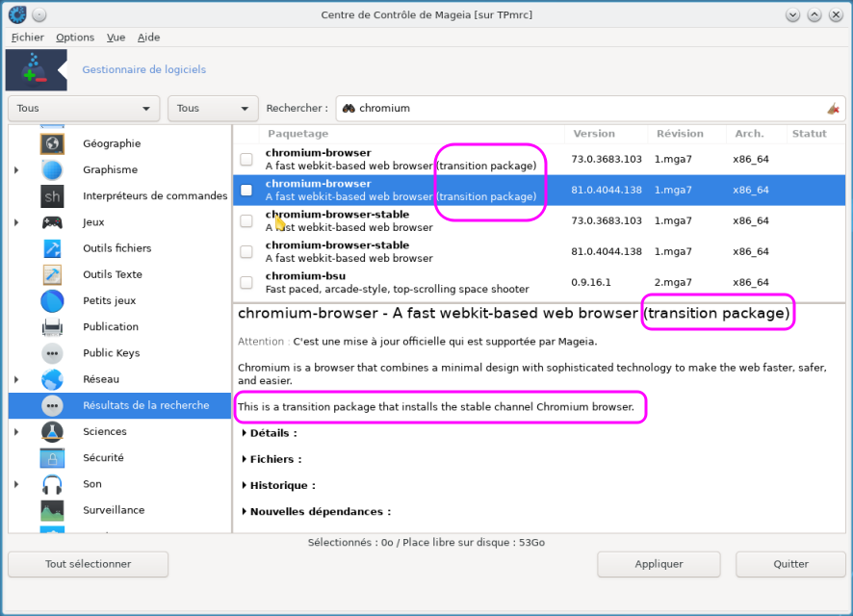853x616 pixels.
Task: Expand the Graphisme category arrow
Action: coord(16,170)
